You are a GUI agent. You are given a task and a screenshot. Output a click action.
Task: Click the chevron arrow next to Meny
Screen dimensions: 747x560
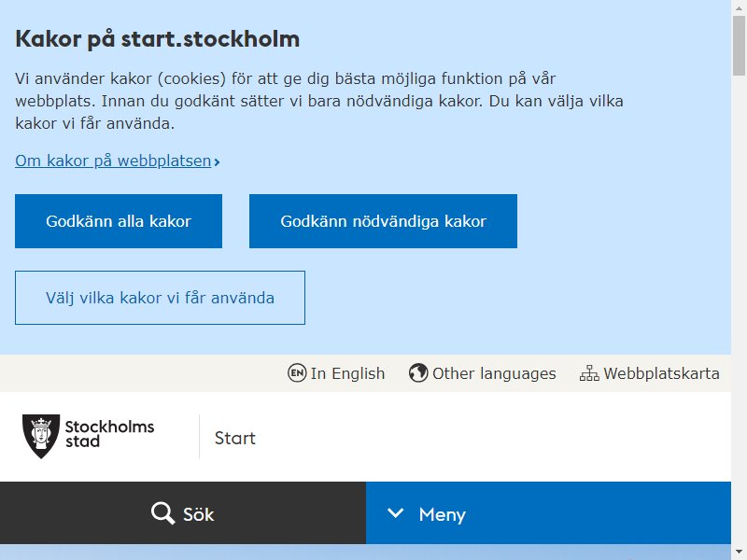pos(395,513)
